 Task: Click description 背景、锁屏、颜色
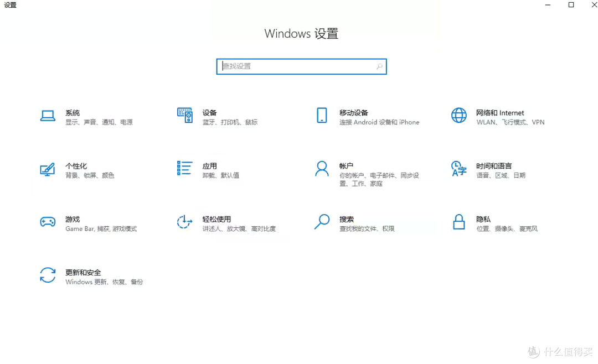[x=90, y=176]
